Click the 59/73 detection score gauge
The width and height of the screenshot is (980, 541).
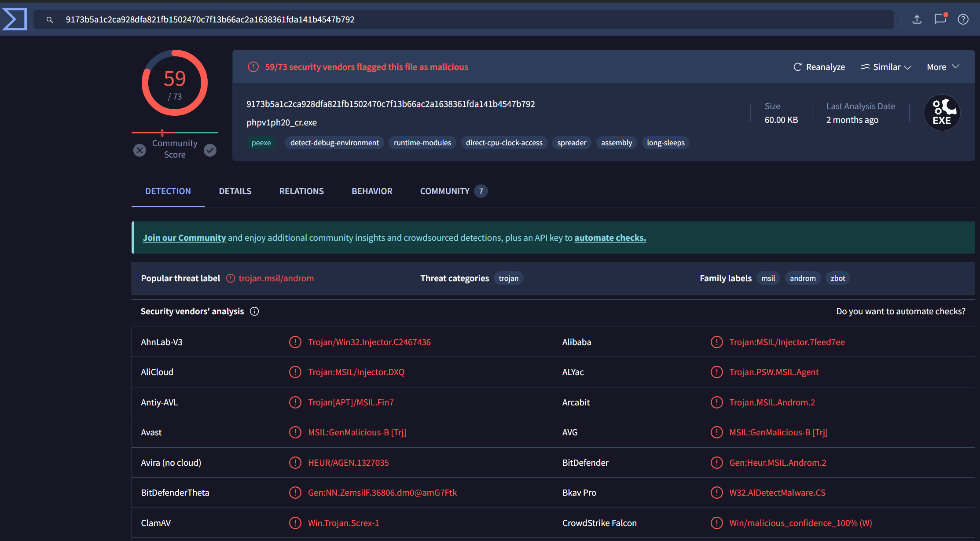click(175, 83)
